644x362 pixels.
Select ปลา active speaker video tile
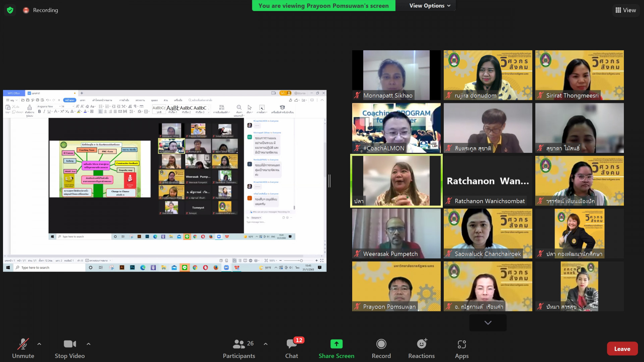click(396, 181)
